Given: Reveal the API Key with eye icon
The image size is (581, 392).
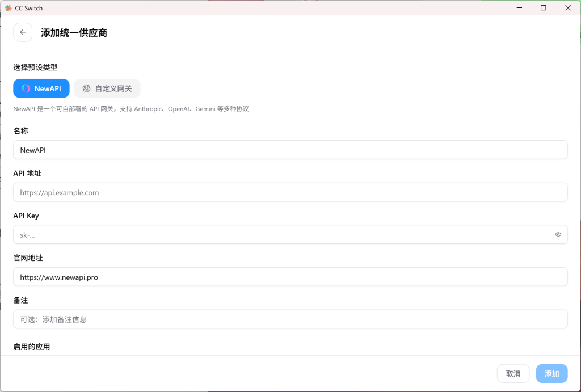Looking at the screenshot, I should point(558,234).
